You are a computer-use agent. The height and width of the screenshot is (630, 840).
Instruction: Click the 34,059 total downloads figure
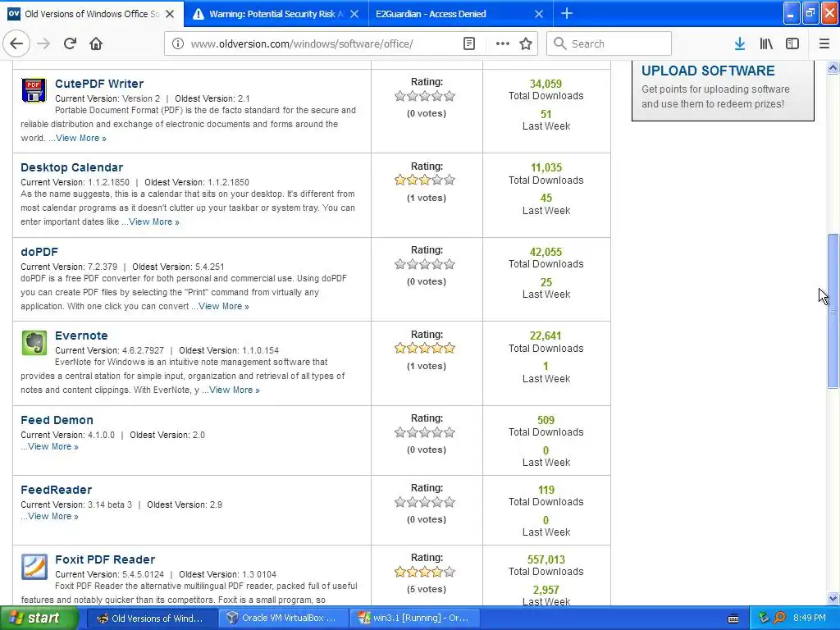click(546, 84)
